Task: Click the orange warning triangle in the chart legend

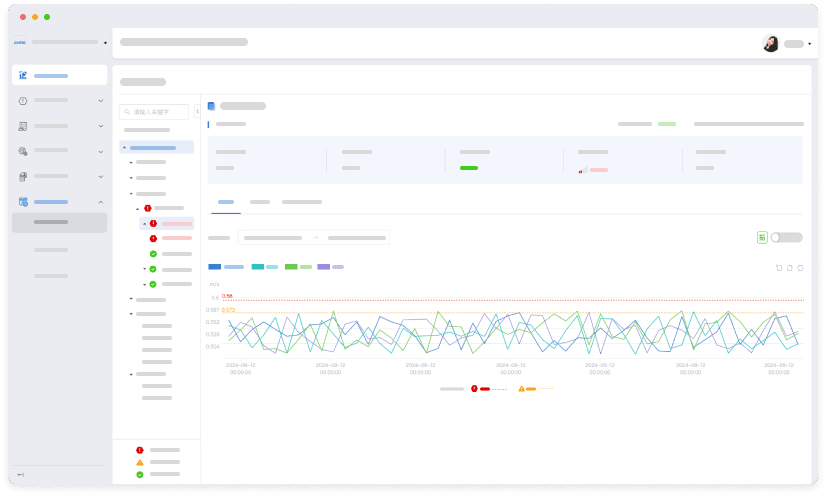Action: [x=521, y=388]
